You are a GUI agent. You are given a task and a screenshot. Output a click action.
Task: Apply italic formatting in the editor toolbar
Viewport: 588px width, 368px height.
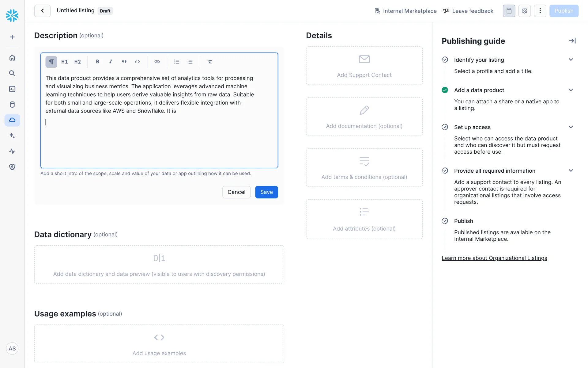[x=111, y=62]
